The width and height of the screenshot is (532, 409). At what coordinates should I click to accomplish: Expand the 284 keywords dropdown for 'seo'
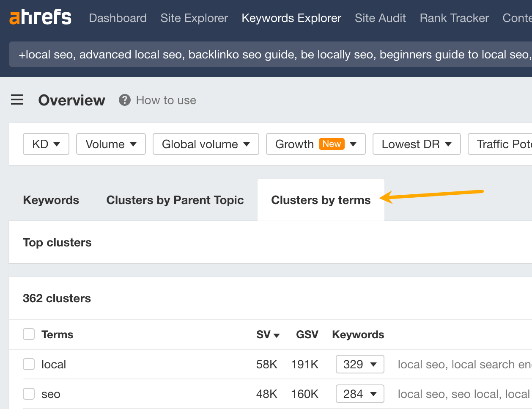pyautogui.click(x=360, y=394)
